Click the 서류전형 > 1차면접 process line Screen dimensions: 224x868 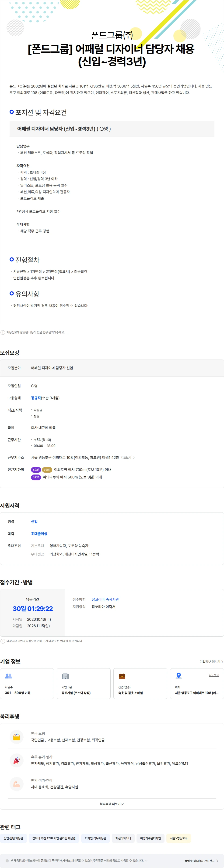coord(50,271)
